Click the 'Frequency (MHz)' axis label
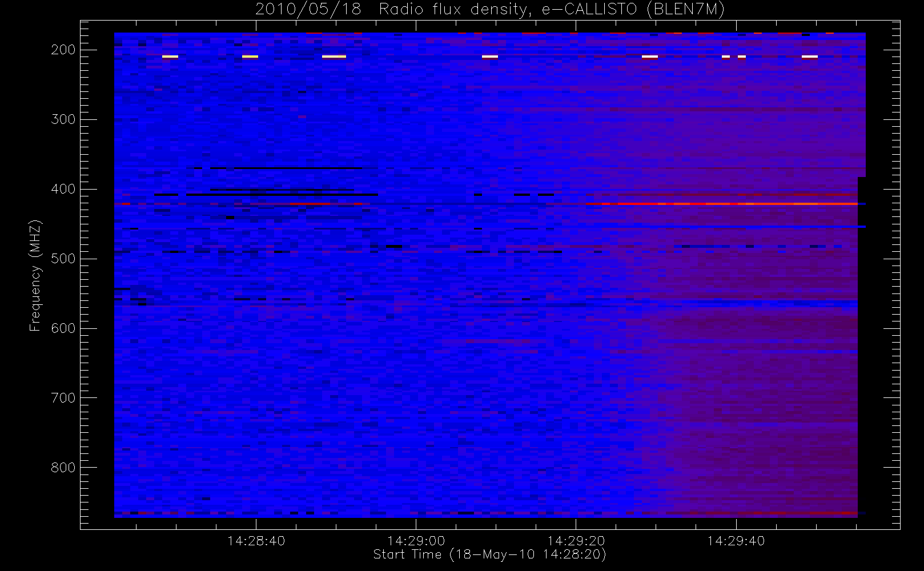The width and height of the screenshot is (924, 571). click(35, 275)
